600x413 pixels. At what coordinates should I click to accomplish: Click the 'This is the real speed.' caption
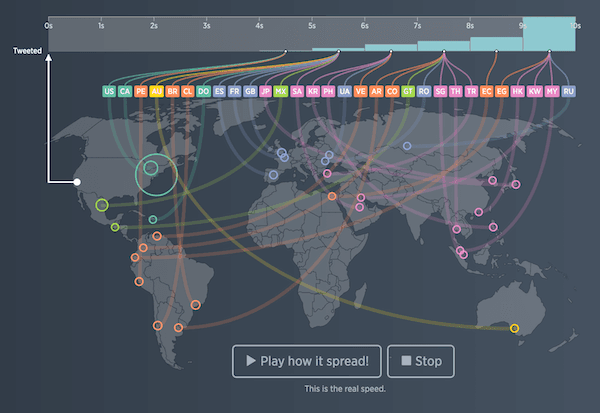[345, 389]
